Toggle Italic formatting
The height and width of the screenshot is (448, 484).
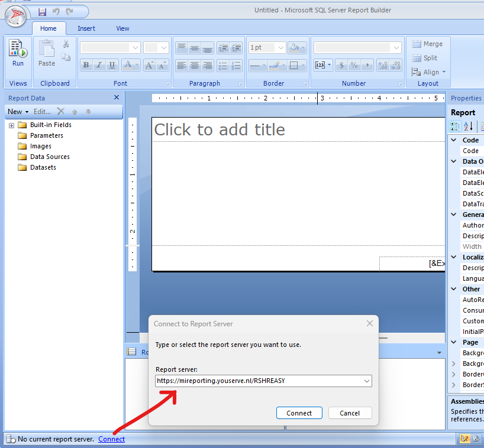pyautogui.click(x=99, y=65)
